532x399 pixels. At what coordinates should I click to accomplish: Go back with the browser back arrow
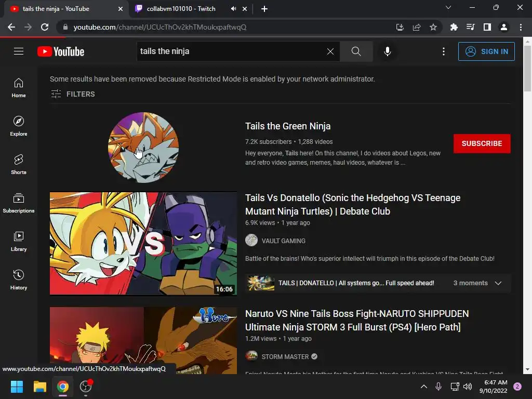pos(11,27)
